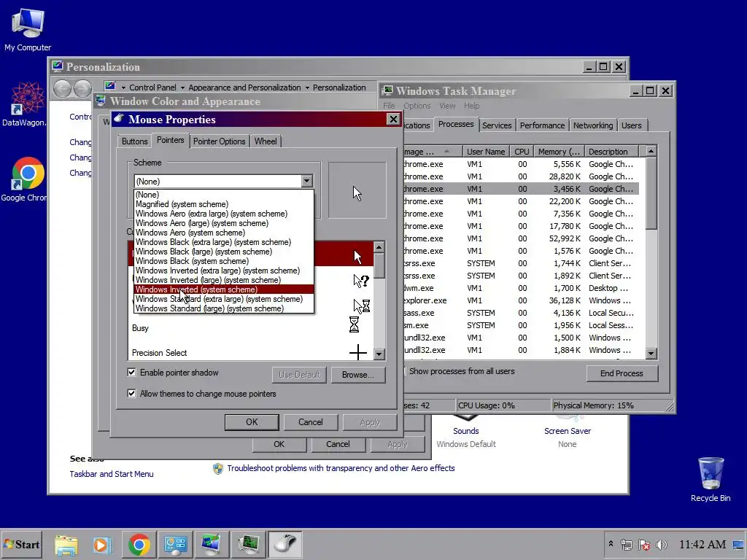Image resolution: width=747 pixels, height=560 pixels.
Task: Toggle Enable pointer shadow checkbox
Action: [131, 373]
